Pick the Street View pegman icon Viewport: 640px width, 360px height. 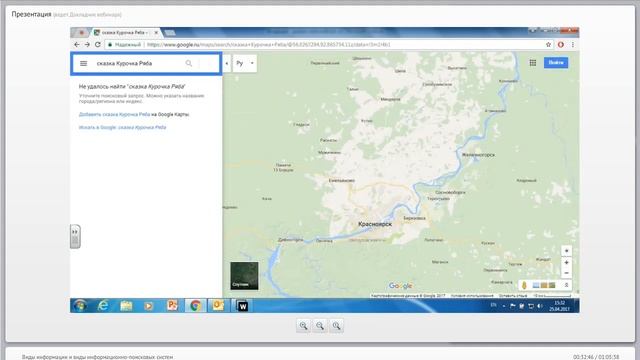click(x=524, y=285)
